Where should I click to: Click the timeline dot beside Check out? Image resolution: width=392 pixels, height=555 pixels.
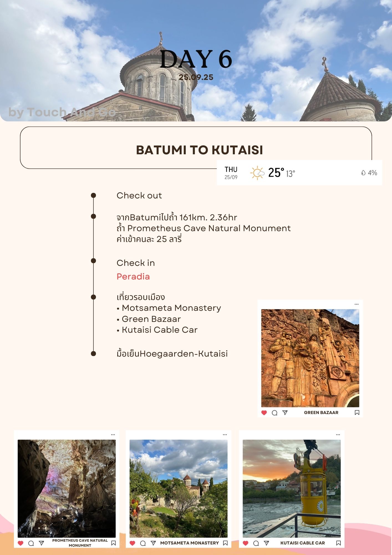pyautogui.click(x=93, y=195)
